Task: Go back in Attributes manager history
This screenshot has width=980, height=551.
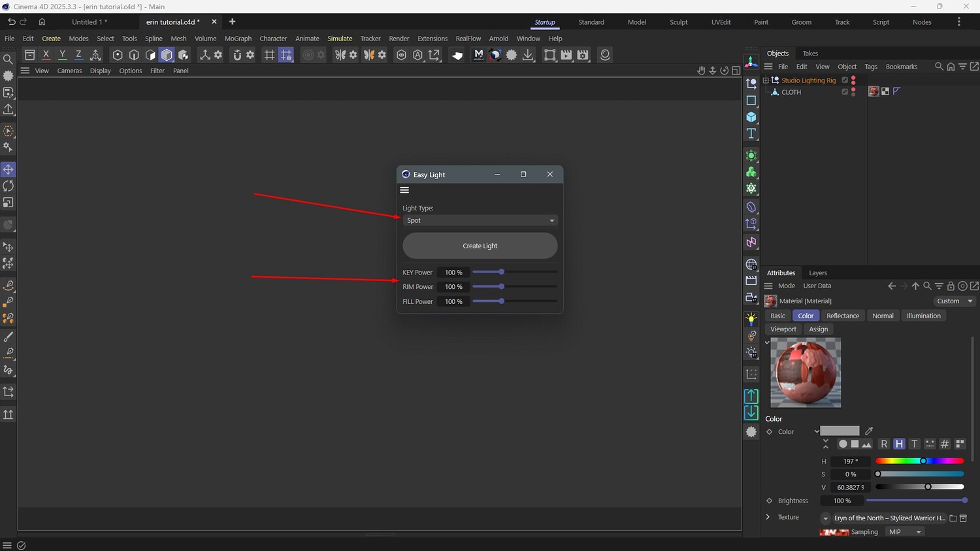Action: [892, 286]
